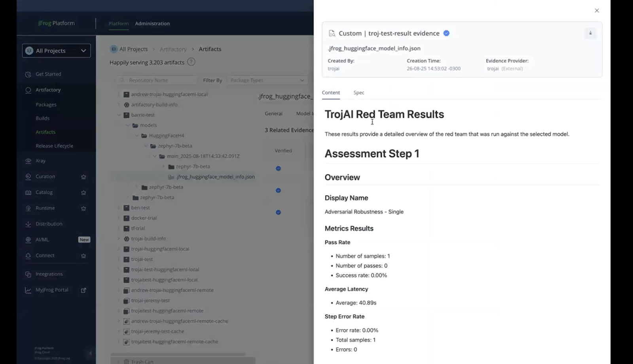The image size is (633, 364).
Task: Open Release Lifecycle in sidebar
Action: coord(54,146)
